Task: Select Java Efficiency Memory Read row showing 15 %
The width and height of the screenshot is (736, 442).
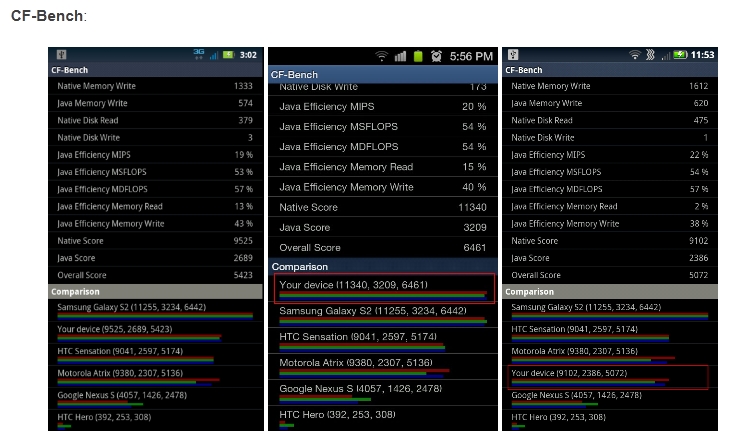Action: coord(383,167)
